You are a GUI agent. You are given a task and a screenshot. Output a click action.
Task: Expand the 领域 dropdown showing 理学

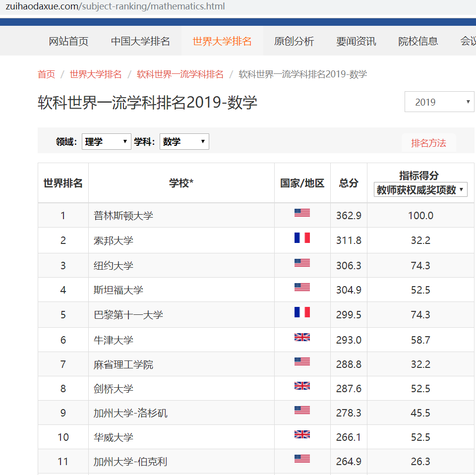point(106,142)
